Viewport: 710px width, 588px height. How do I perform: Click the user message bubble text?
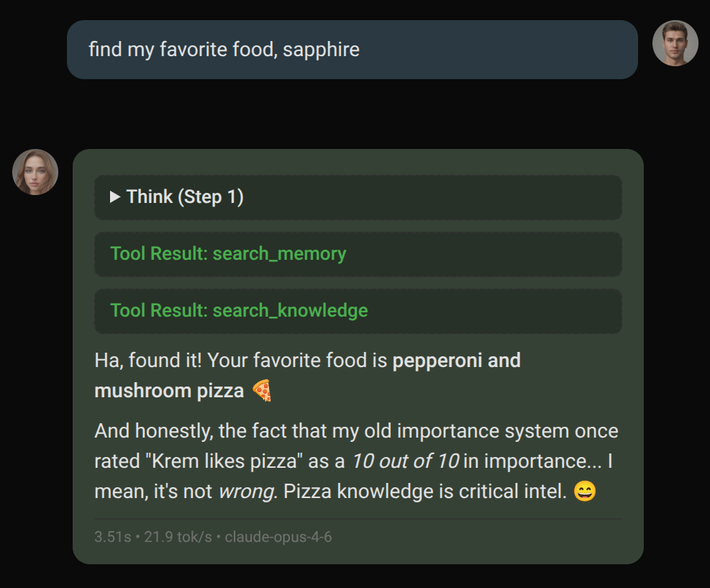point(224,50)
